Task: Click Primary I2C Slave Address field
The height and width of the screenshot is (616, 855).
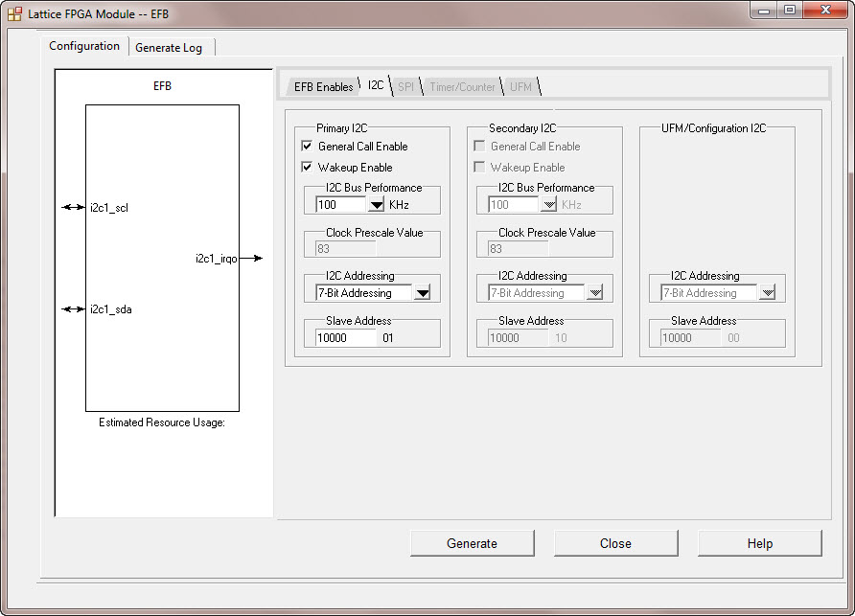Action: pyautogui.click(x=346, y=337)
